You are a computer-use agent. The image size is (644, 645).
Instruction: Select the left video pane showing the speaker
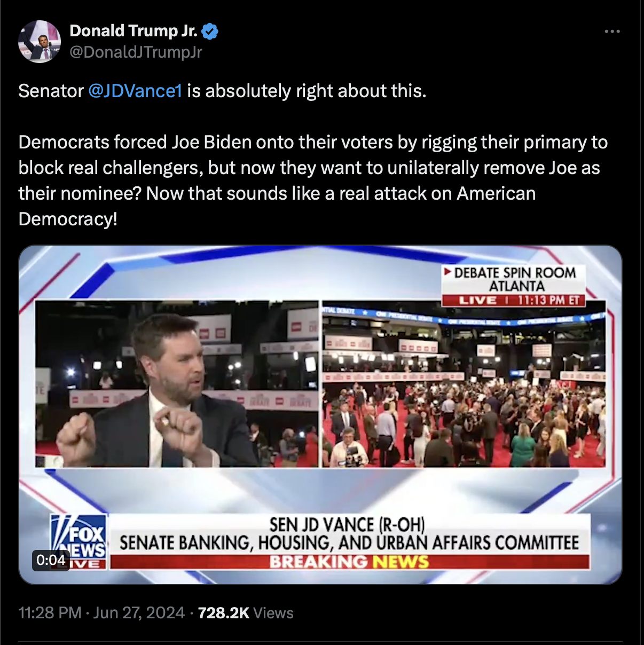177,384
